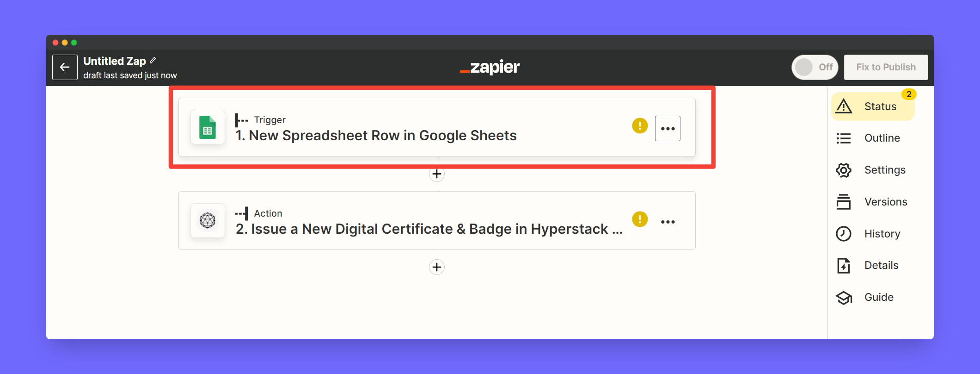Open the History clock icon
980x374 pixels.
point(844,234)
